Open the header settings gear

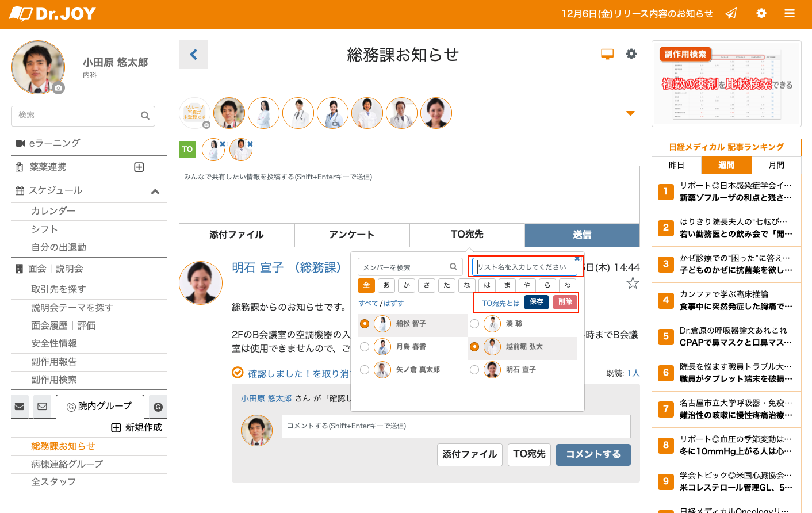761,13
